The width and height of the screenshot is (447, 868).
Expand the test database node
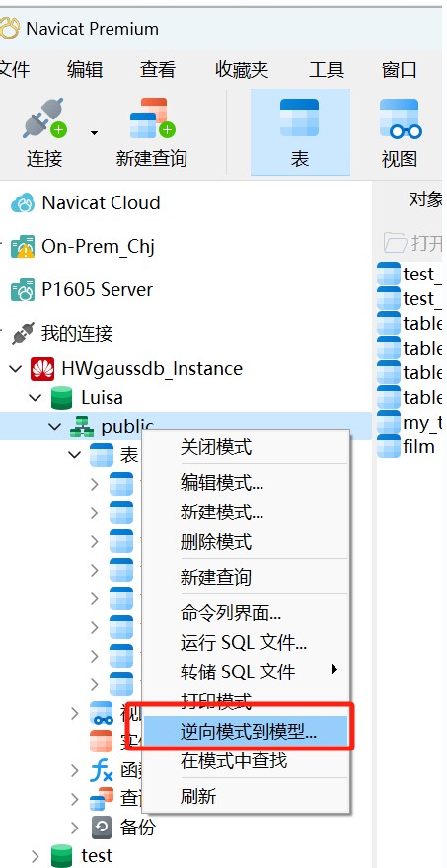pos(36,856)
